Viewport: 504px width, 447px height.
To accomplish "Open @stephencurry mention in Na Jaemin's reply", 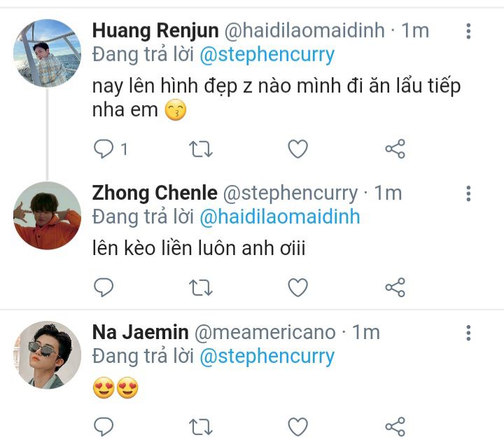I will coord(267,356).
